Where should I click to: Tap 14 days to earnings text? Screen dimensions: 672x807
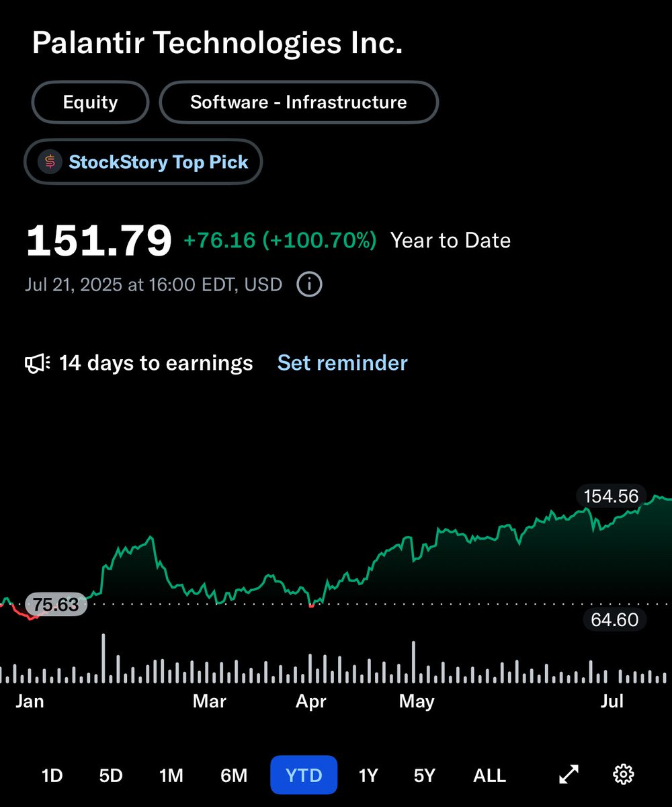(x=156, y=363)
